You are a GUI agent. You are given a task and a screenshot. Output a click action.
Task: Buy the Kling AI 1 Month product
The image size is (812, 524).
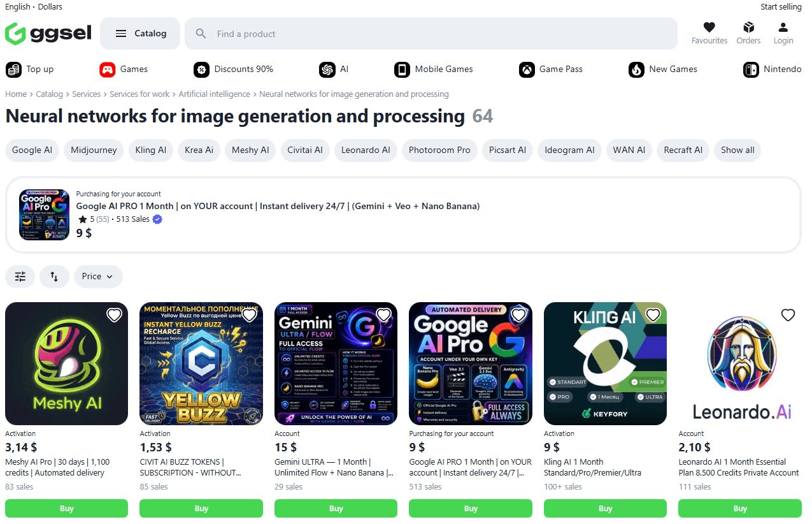(x=605, y=508)
